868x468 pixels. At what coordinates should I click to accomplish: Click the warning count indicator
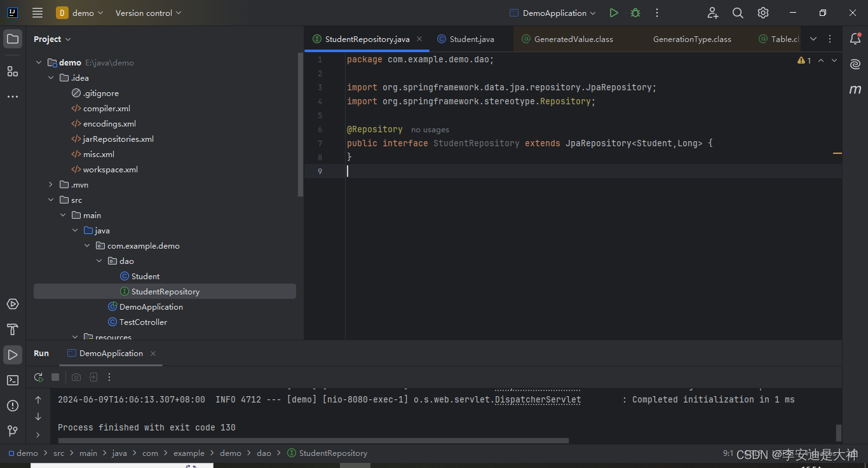(x=804, y=60)
